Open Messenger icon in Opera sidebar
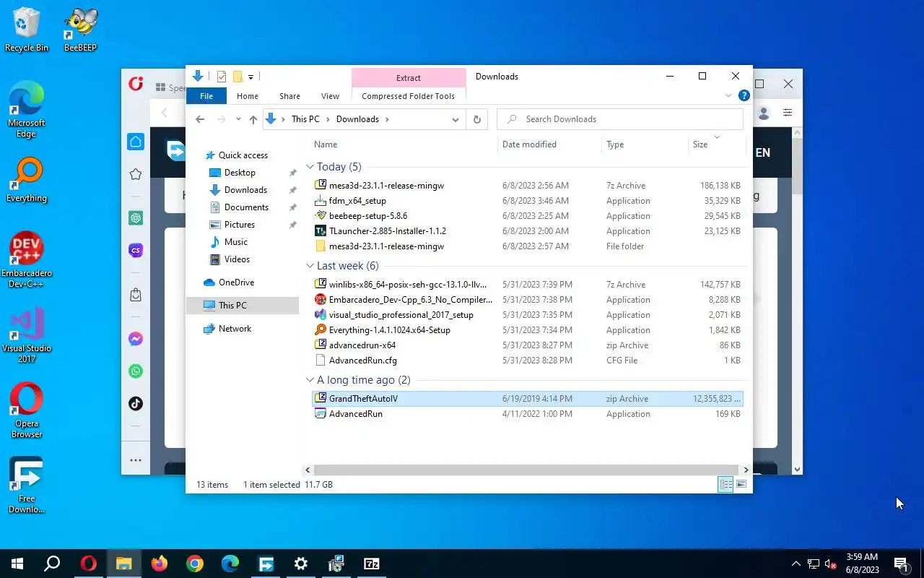This screenshot has height=578, width=924. pos(136,339)
